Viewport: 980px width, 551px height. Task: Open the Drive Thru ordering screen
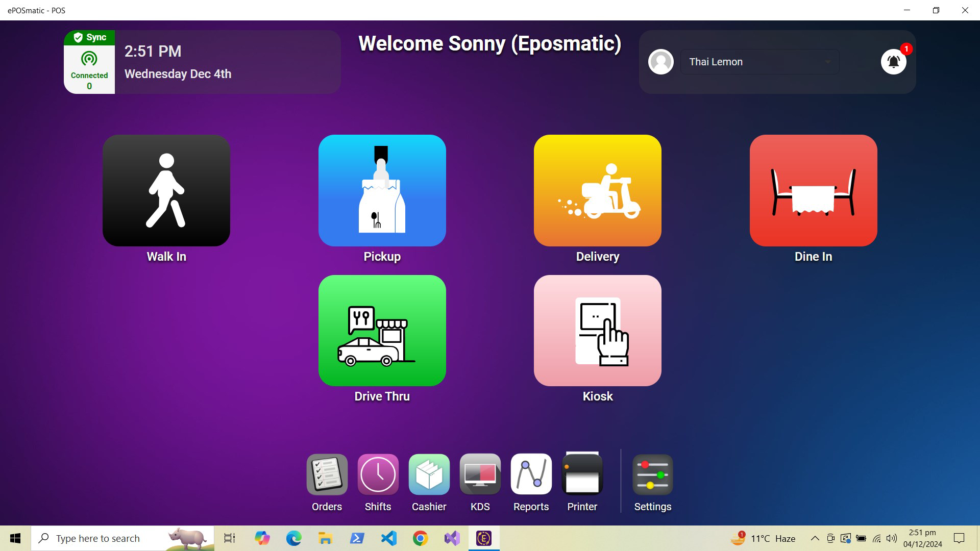[382, 331]
